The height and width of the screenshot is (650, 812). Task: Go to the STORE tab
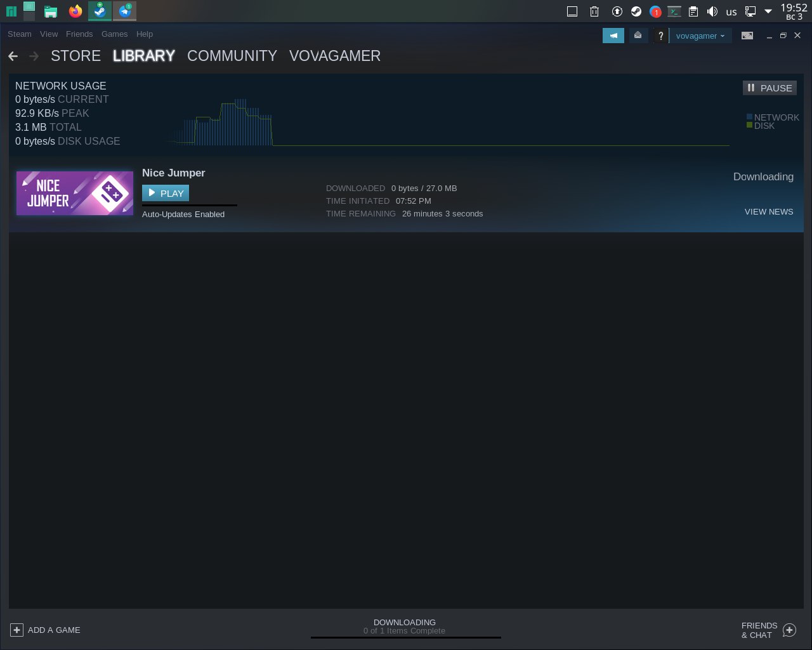pos(75,56)
